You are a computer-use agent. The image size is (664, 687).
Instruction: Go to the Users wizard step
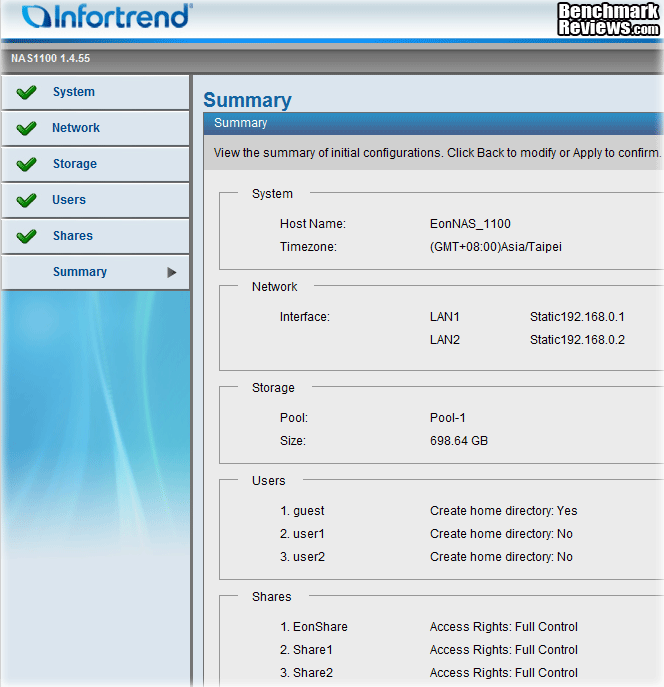click(95, 200)
